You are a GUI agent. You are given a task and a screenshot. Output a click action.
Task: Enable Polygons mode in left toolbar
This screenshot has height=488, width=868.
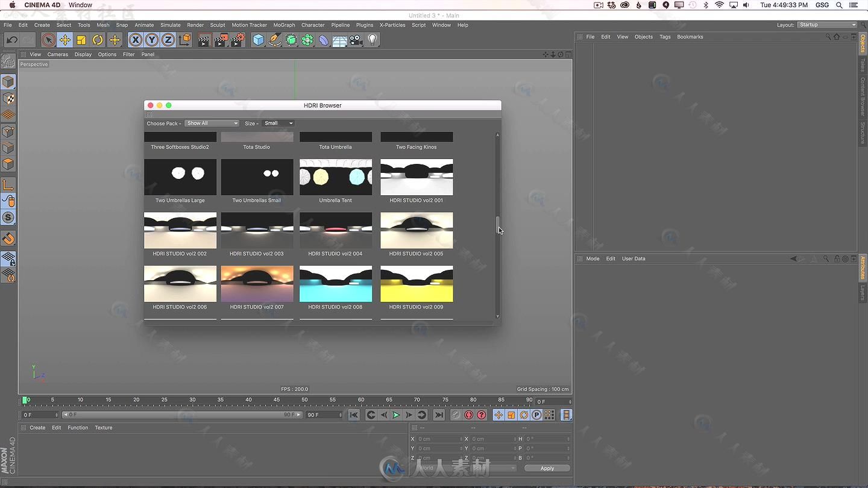tap(8, 163)
